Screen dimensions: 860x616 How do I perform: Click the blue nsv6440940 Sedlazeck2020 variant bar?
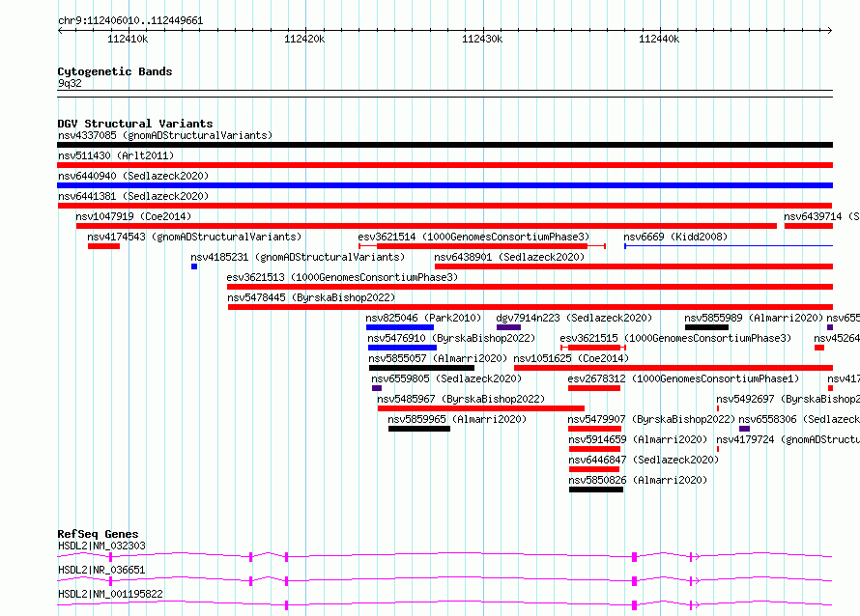tap(444, 185)
